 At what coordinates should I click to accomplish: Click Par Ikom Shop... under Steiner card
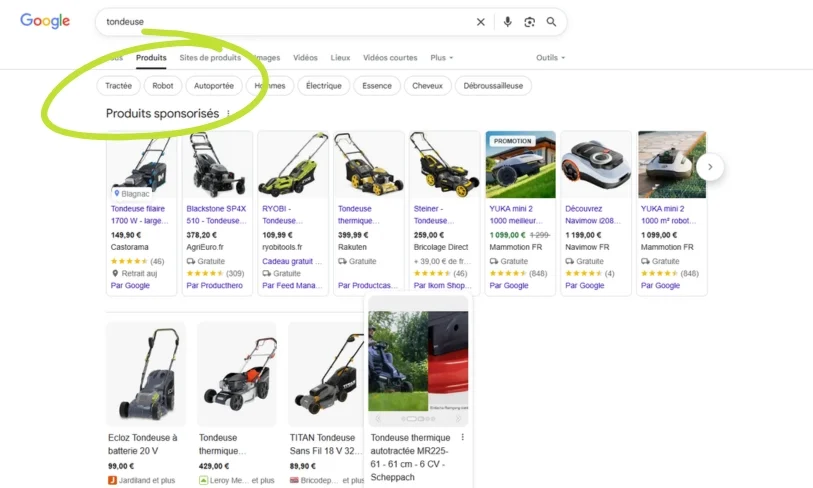click(x=443, y=285)
